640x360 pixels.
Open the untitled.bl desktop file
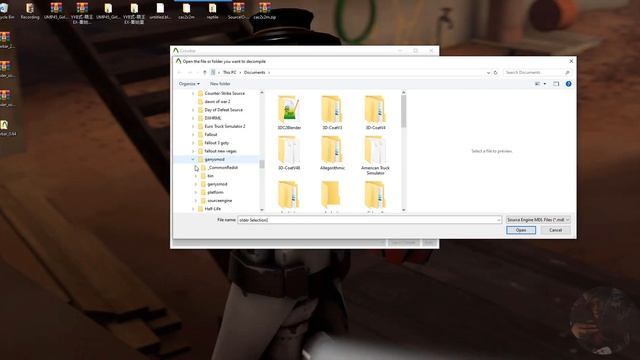pos(160,11)
